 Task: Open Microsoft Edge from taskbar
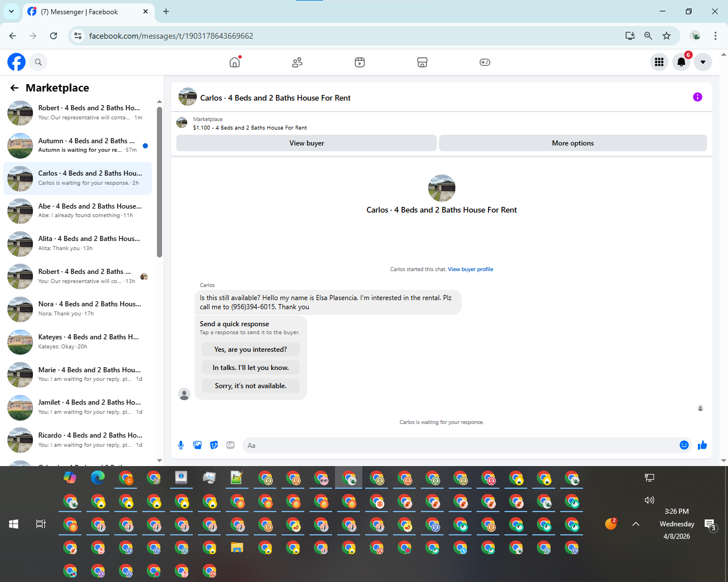coord(98,478)
